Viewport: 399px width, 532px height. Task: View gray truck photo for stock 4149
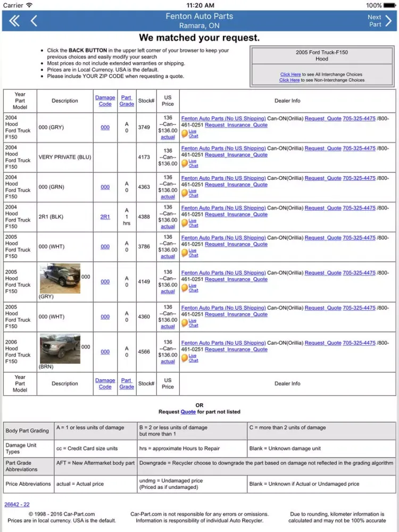pyautogui.click(x=60, y=279)
